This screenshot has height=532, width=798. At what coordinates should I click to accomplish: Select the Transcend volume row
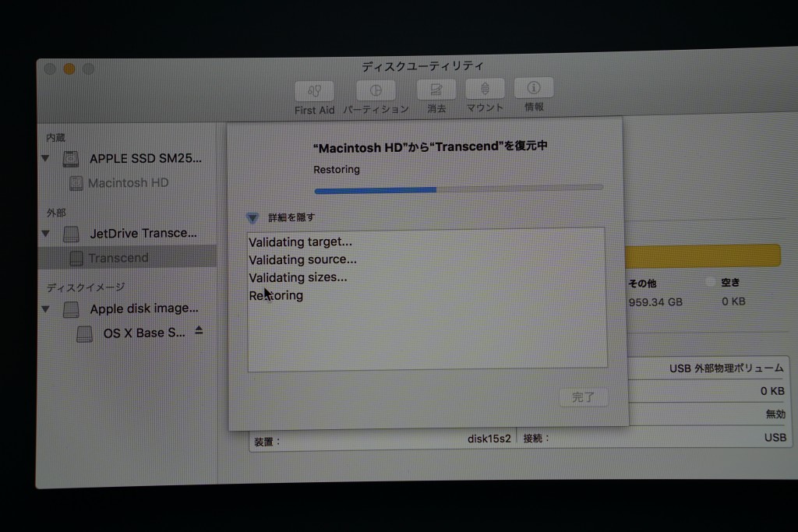point(127,257)
